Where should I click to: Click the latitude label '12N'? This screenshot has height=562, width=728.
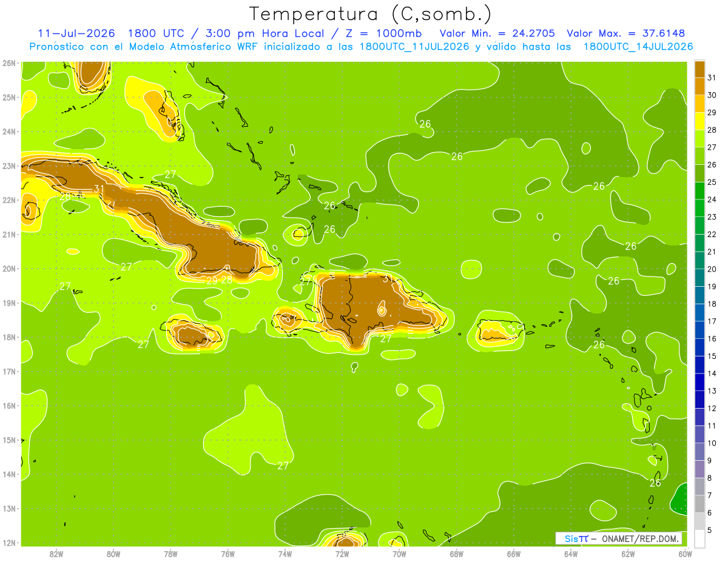click(9, 543)
